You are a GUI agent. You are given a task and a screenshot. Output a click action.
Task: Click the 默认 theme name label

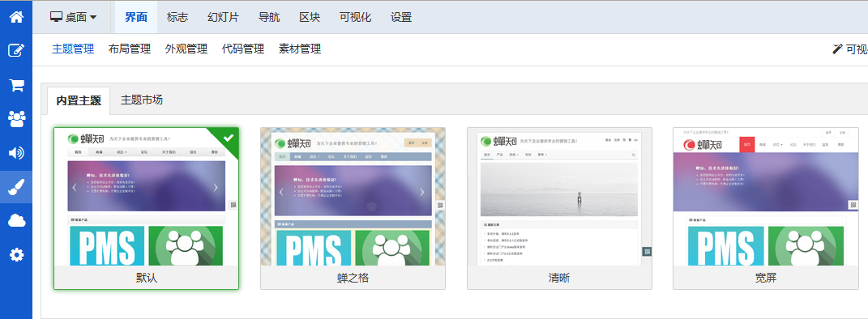pyautogui.click(x=147, y=278)
